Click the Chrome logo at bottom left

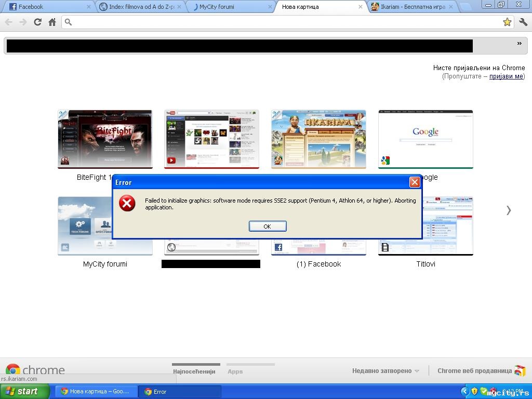point(35,370)
